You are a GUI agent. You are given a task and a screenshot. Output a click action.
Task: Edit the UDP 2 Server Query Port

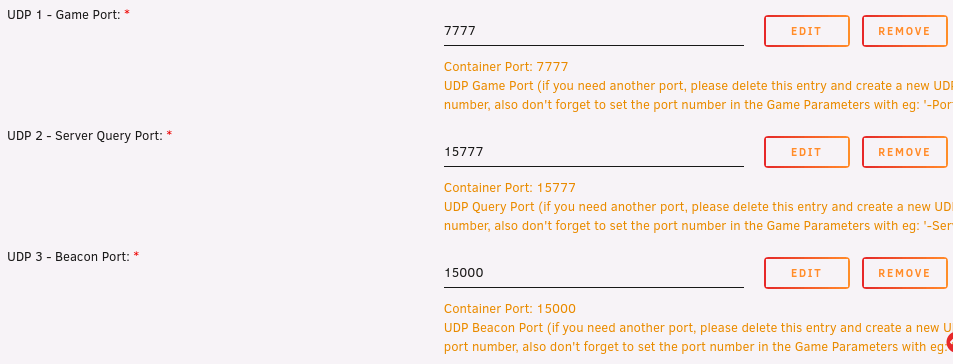tap(807, 152)
